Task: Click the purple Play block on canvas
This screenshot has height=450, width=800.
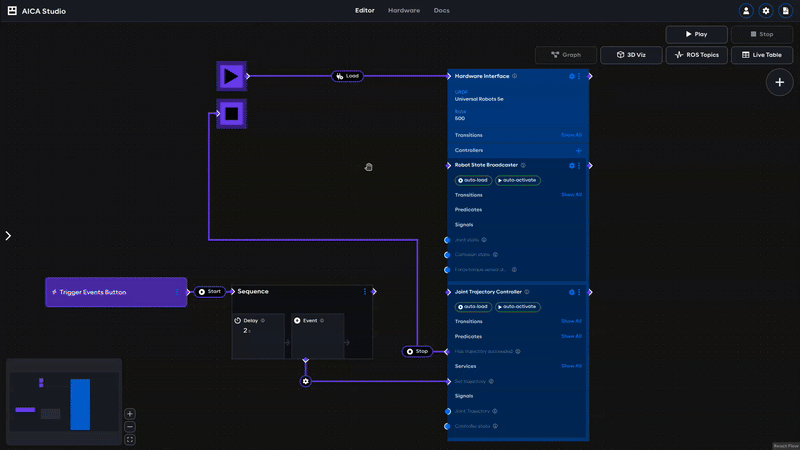Action: (231, 76)
